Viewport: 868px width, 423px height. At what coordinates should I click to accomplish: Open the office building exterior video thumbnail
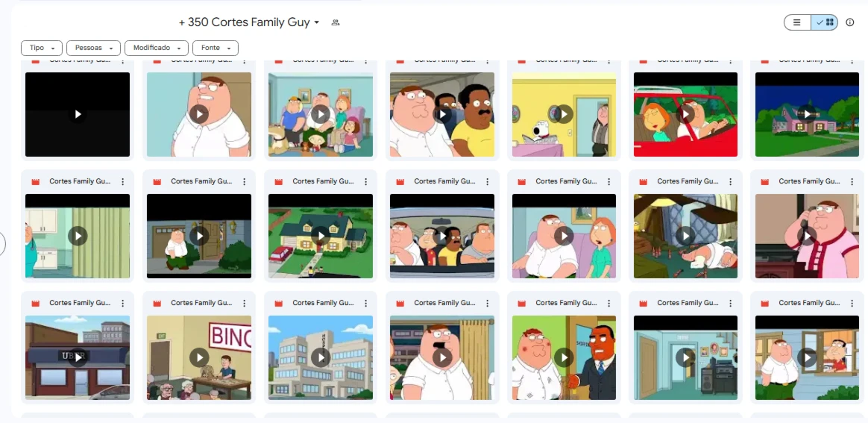click(x=321, y=357)
